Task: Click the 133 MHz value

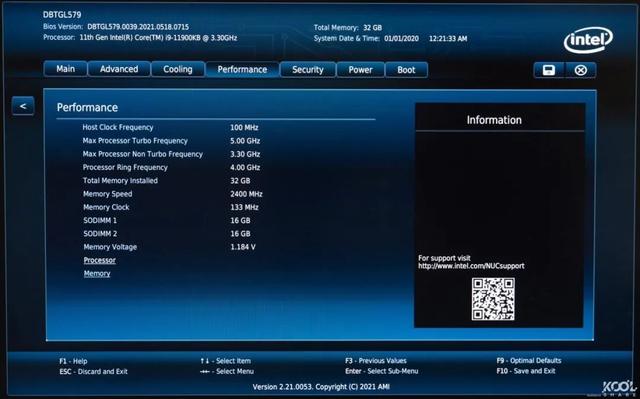Action: (244, 207)
